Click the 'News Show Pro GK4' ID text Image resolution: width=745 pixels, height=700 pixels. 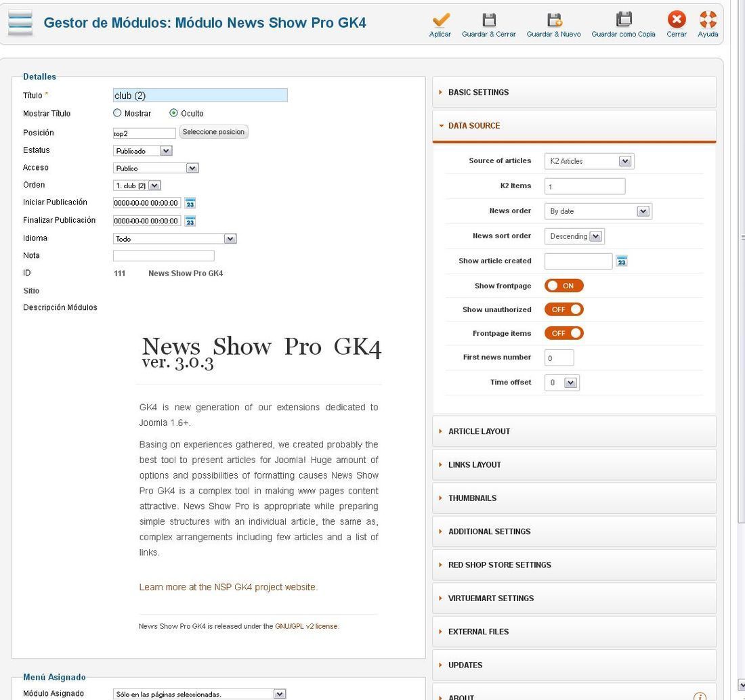coord(186,274)
